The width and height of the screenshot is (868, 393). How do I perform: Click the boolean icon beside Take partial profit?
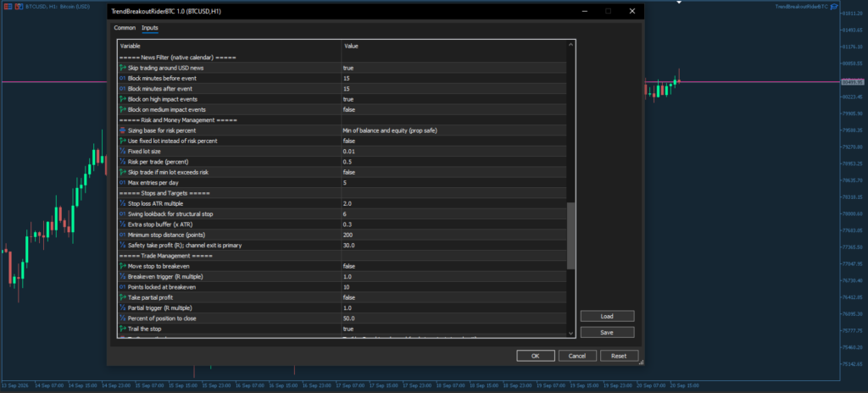point(123,297)
